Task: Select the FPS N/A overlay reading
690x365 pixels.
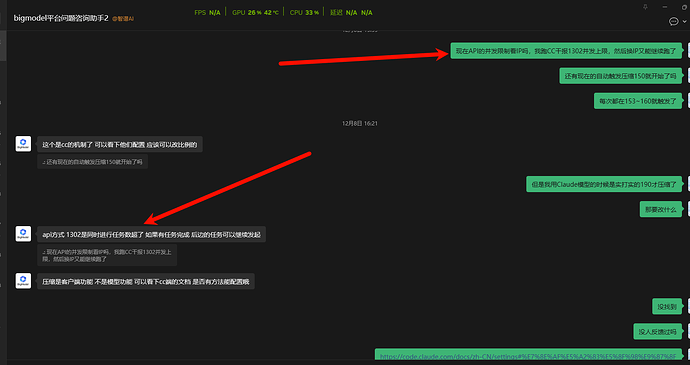Action: [x=207, y=13]
